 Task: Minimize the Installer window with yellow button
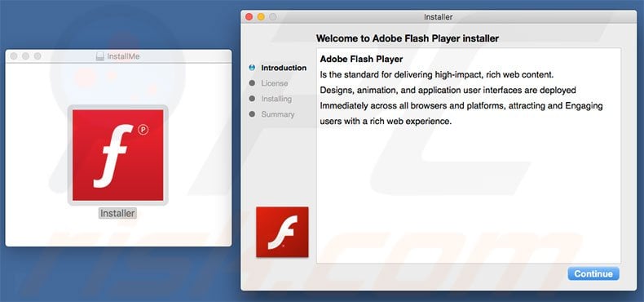pyautogui.click(x=261, y=17)
